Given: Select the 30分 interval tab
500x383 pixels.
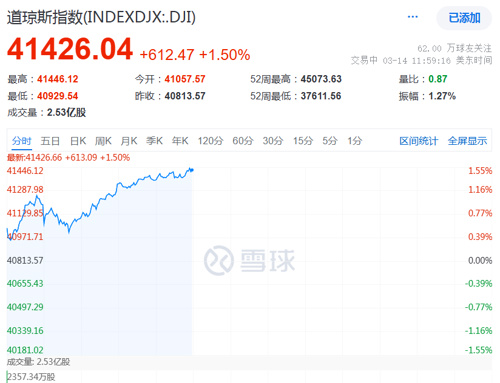Looking at the screenshot, I should (x=273, y=141).
